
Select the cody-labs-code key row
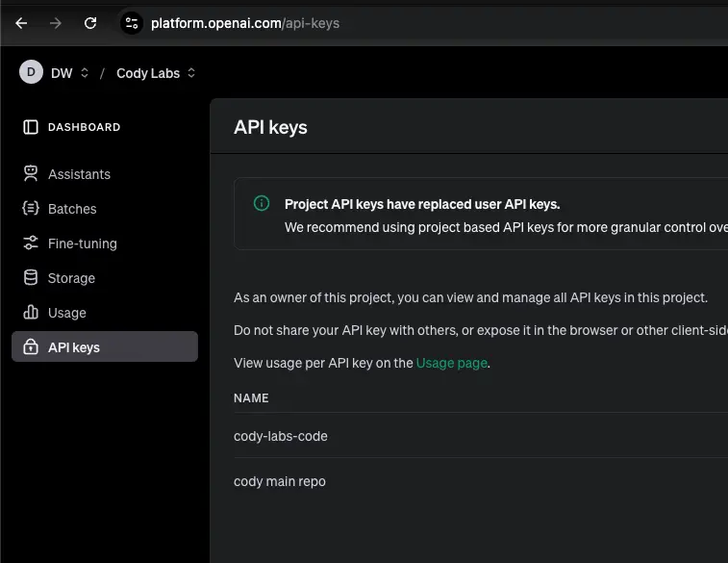[481, 436]
